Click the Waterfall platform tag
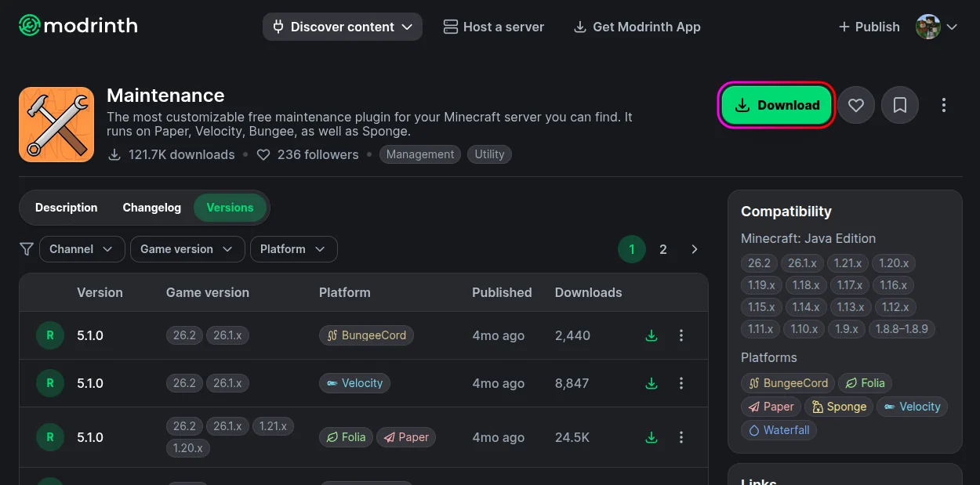The height and width of the screenshot is (485, 980). coord(779,430)
